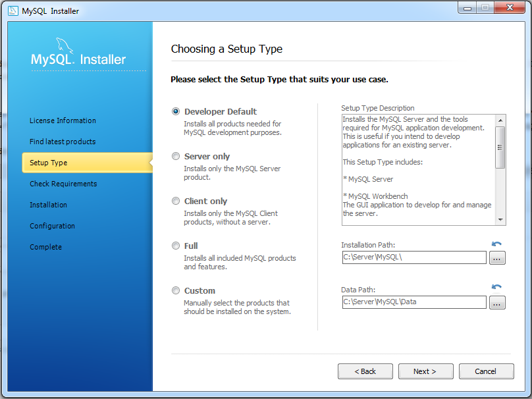Close the MySQL Installer window

510,7
